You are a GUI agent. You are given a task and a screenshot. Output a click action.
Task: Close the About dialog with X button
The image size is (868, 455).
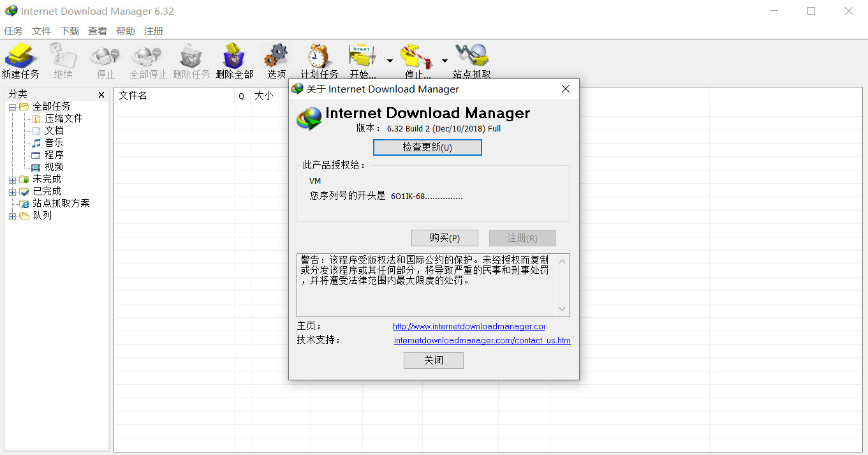[x=566, y=89]
